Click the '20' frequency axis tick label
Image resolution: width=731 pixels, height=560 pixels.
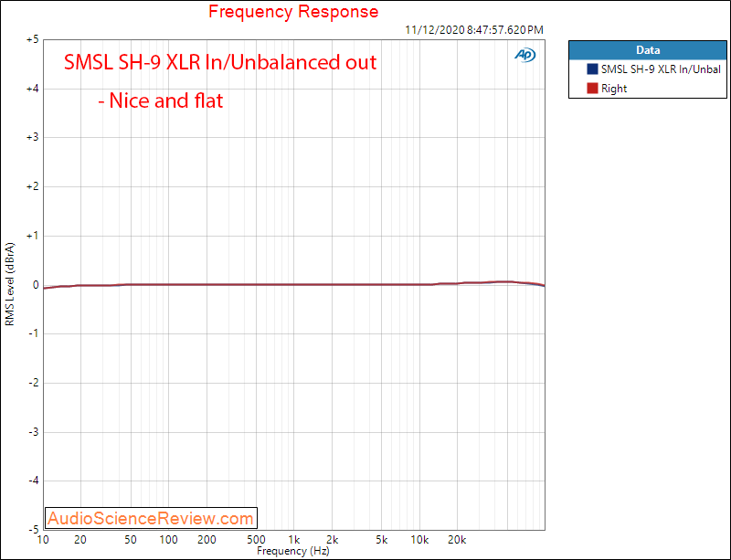(80, 540)
